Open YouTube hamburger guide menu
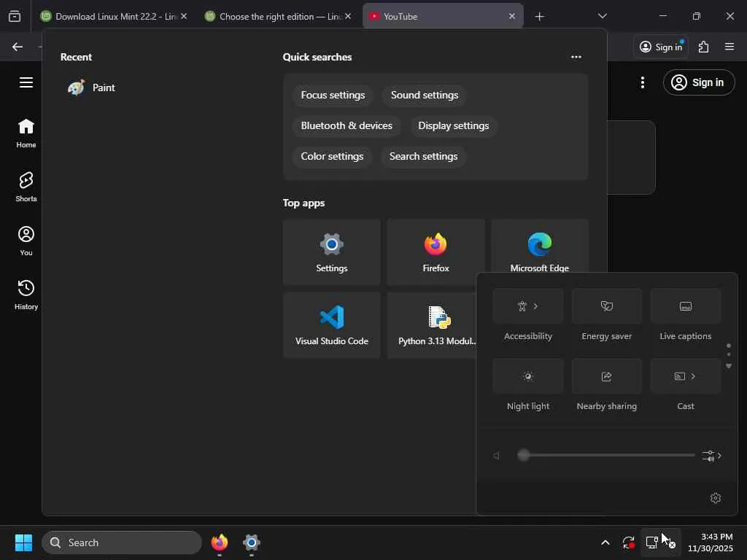 [x=26, y=82]
